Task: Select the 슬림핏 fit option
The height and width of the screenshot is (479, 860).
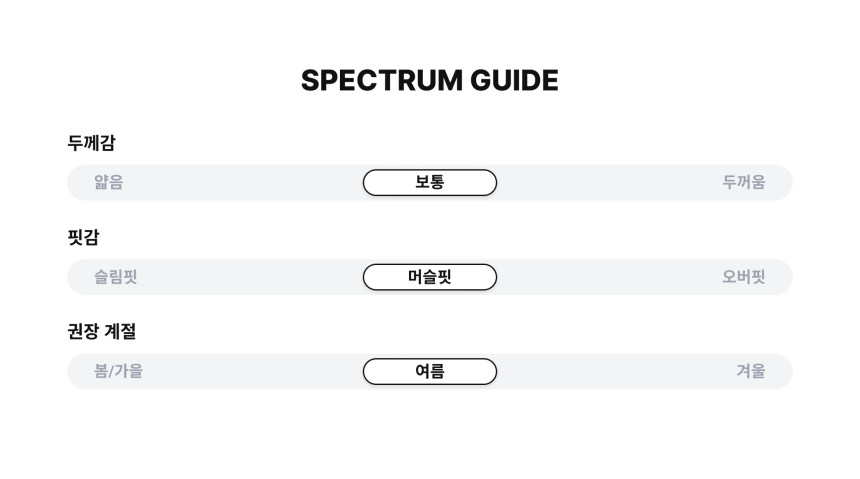Action: (x=115, y=277)
